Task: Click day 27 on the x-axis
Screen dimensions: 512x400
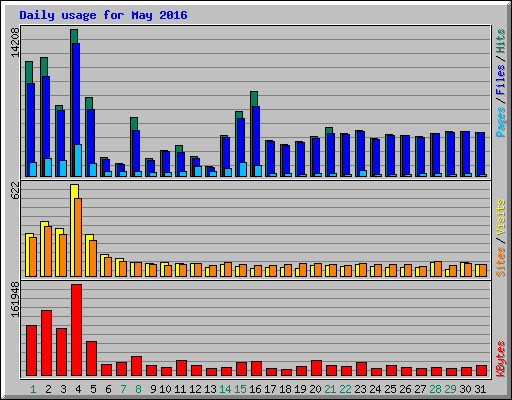Action: coord(420,389)
